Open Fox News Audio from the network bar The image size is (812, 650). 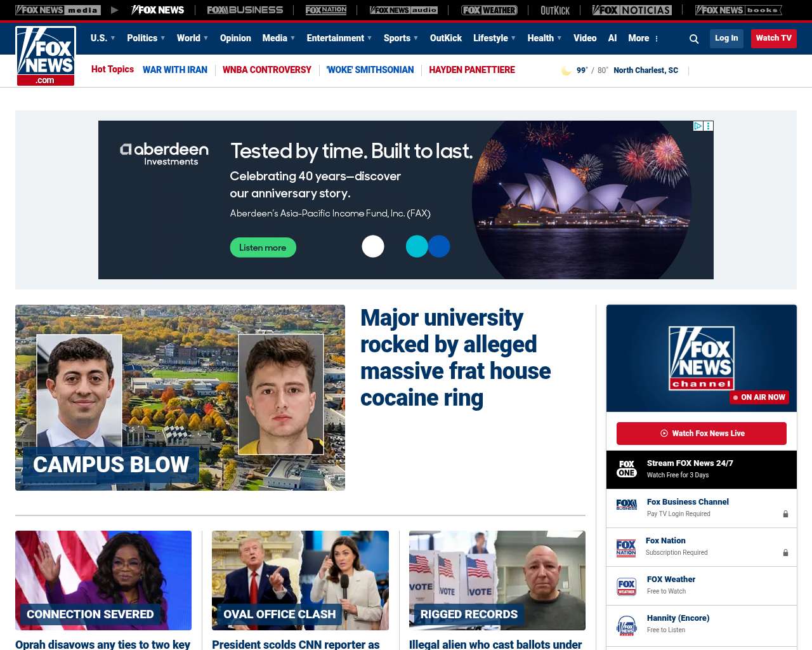click(x=403, y=10)
